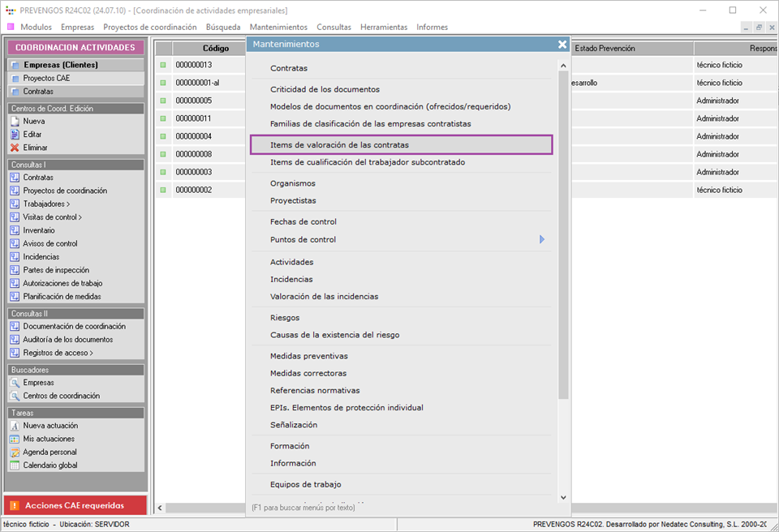The height and width of the screenshot is (532, 779).
Task: Click the Nueva document icon in sidebar
Action: pos(15,121)
